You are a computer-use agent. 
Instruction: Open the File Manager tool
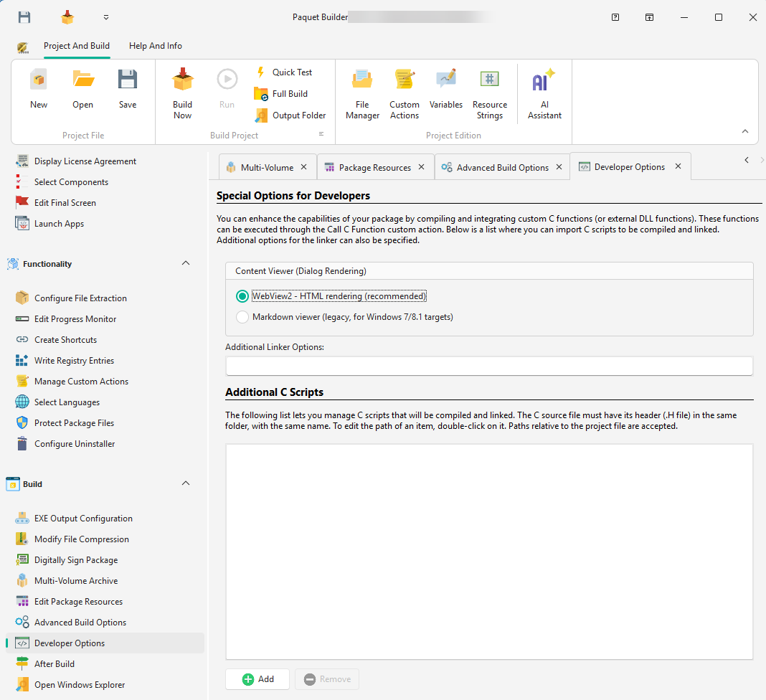click(x=362, y=92)
